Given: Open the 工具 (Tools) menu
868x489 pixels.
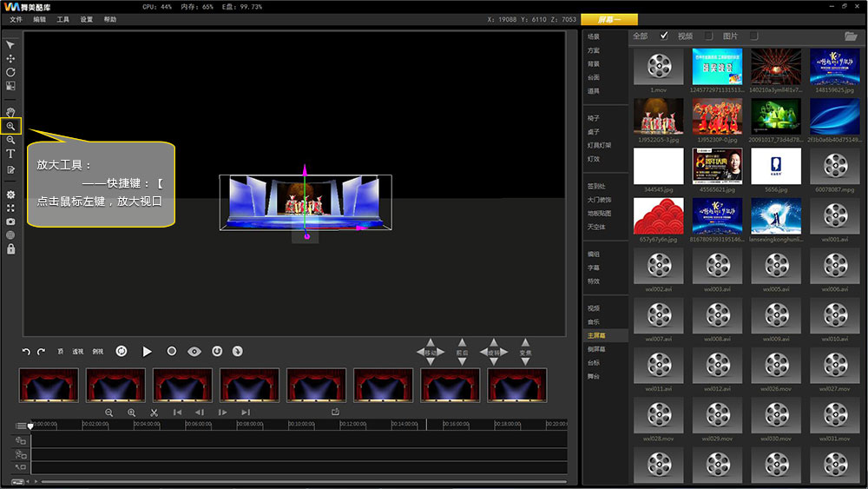Looking at the screenshot, I should pos(62,19).
